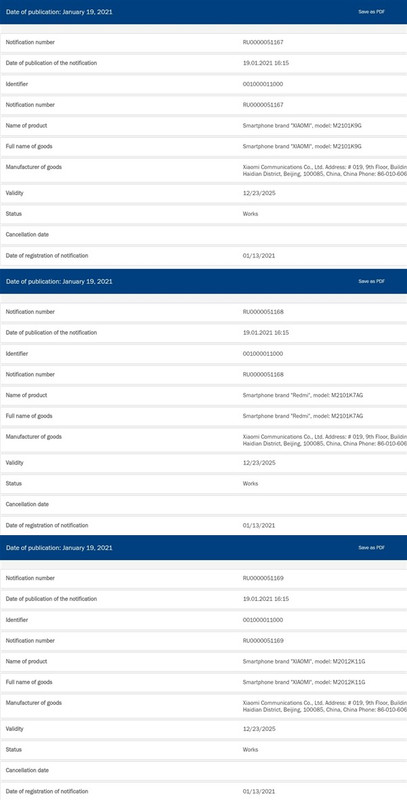Click the manufacturer address in the Redmi M2101K7AG record
The width and height of the screenshot is (407, 800).
tap(325, 440)
